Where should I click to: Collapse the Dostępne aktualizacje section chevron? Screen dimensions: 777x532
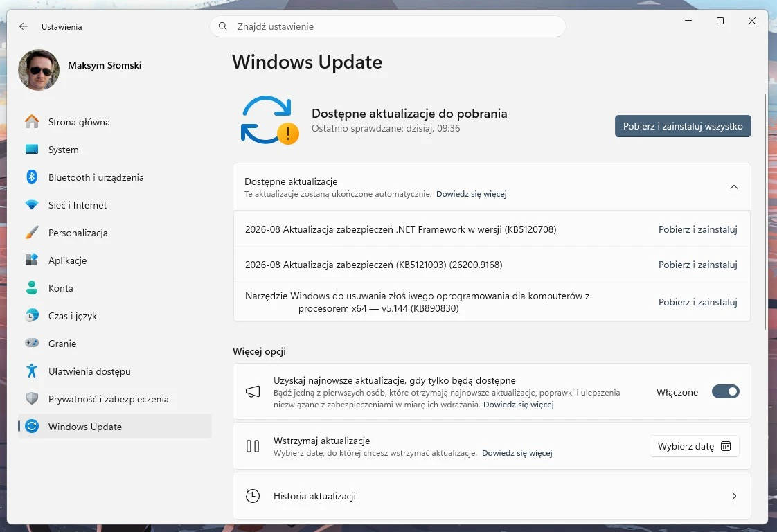[734, 187]
